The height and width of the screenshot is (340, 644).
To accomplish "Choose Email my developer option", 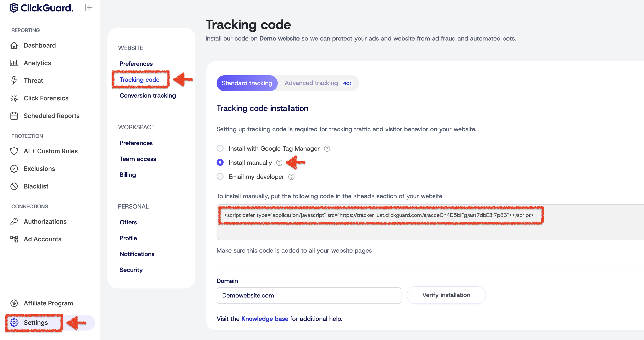I will coord(220,177).
